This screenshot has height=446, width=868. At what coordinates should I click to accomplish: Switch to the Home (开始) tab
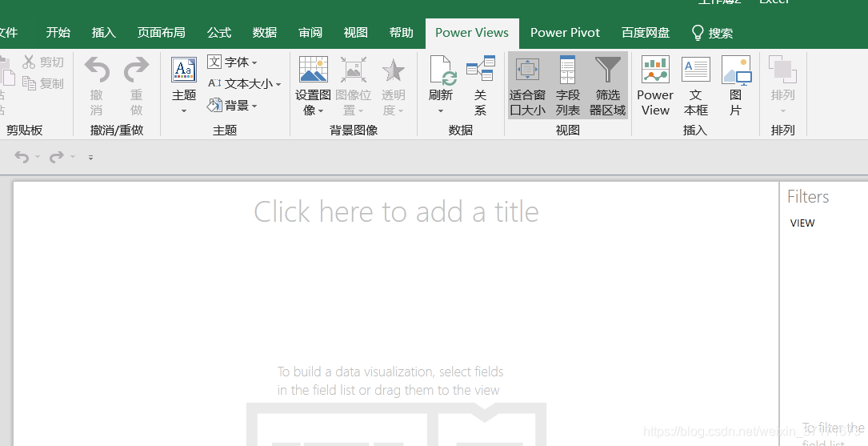[x=58, y=33]
